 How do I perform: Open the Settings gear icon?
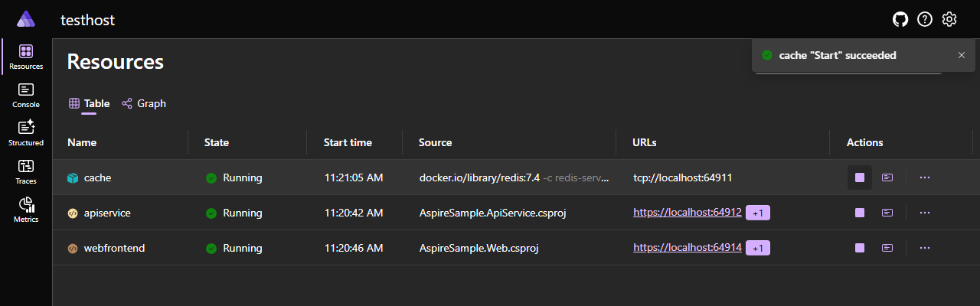click(949, 19)
